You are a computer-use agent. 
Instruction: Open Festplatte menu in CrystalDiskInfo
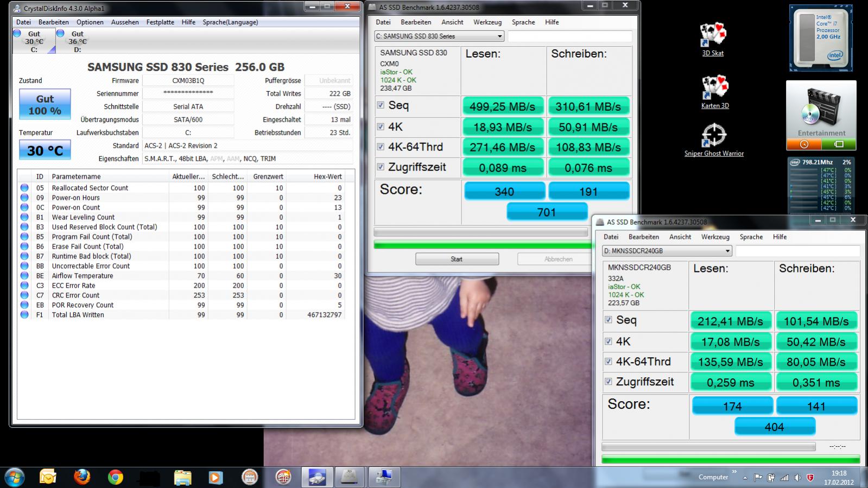click(160, 22)
